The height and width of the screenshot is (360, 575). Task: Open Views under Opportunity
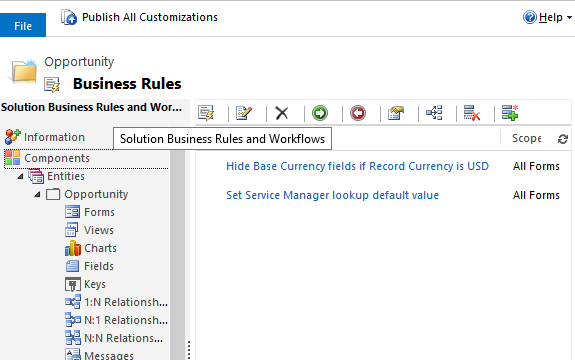click(x=98, y=230)
